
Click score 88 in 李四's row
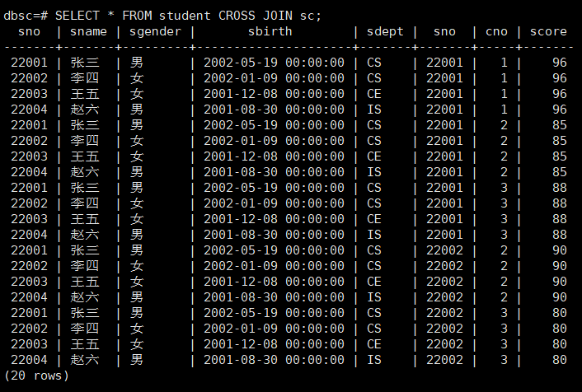pyautogui.click(x=559, y=203)
